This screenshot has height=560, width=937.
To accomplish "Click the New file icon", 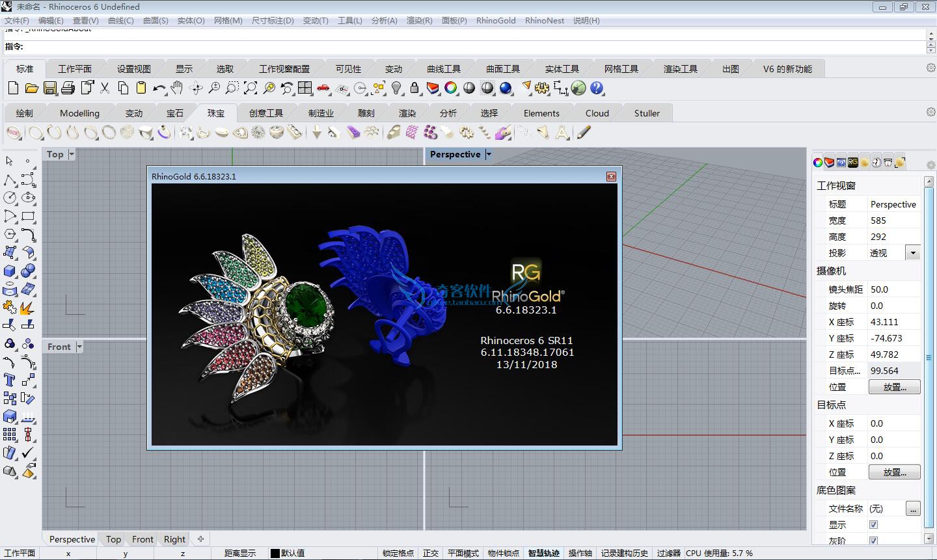I will pyautogui.click(x=13, y=88).
